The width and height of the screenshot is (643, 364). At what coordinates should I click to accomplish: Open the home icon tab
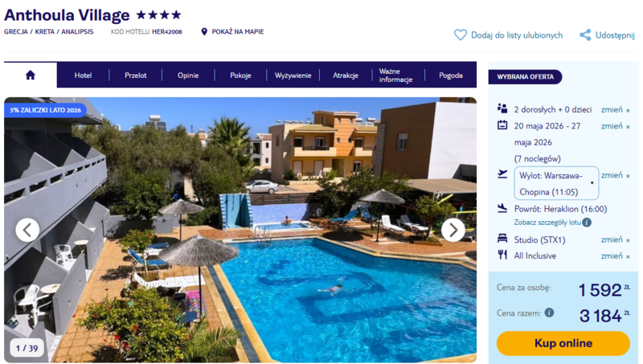31,75
